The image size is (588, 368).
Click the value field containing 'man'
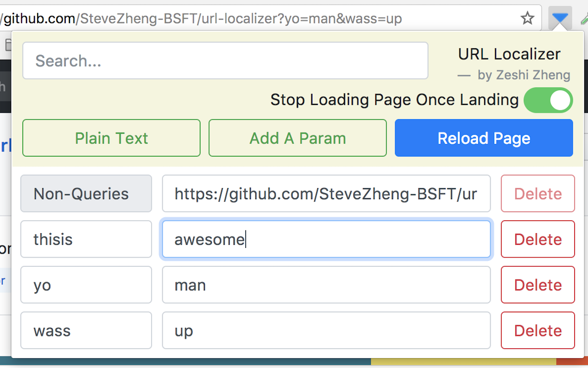point(326,285)
